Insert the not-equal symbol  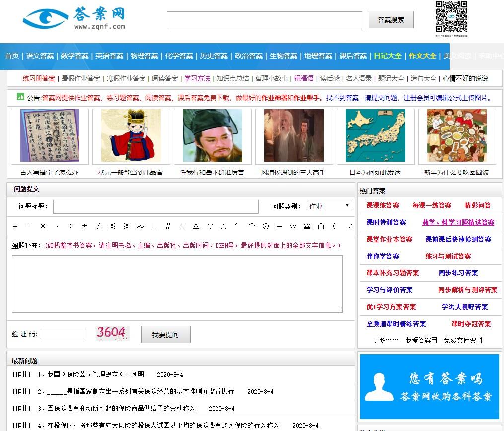[x=98, y=226]
